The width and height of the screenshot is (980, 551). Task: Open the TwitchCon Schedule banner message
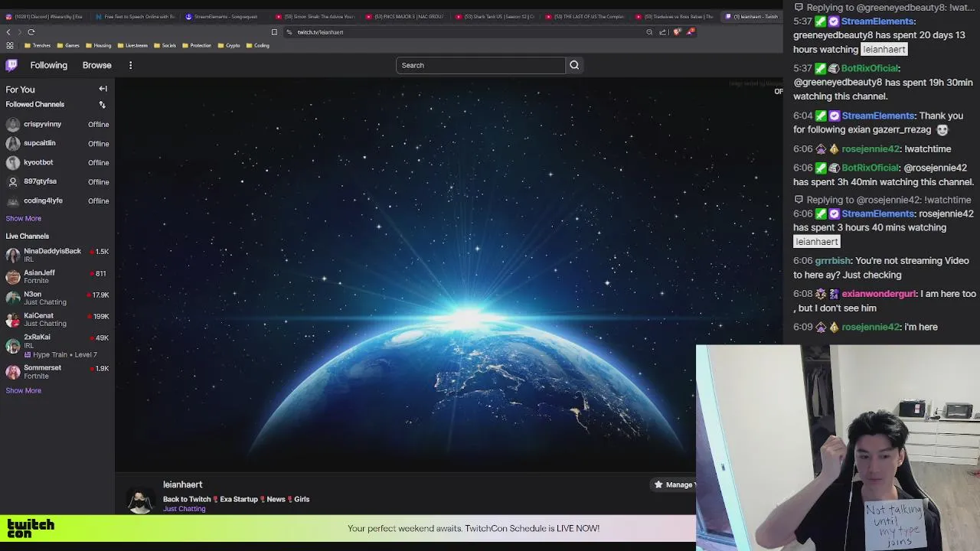(473, 528)
